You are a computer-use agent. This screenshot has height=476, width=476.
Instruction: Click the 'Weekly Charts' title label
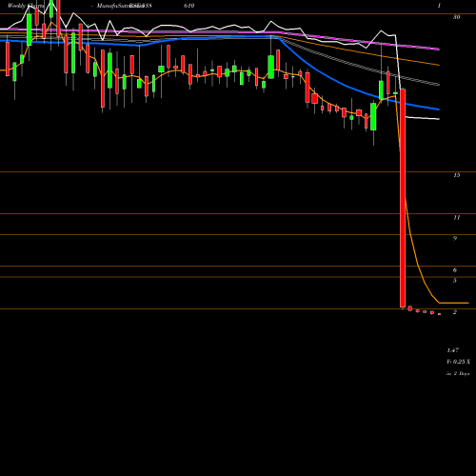(x=27, y=6)
